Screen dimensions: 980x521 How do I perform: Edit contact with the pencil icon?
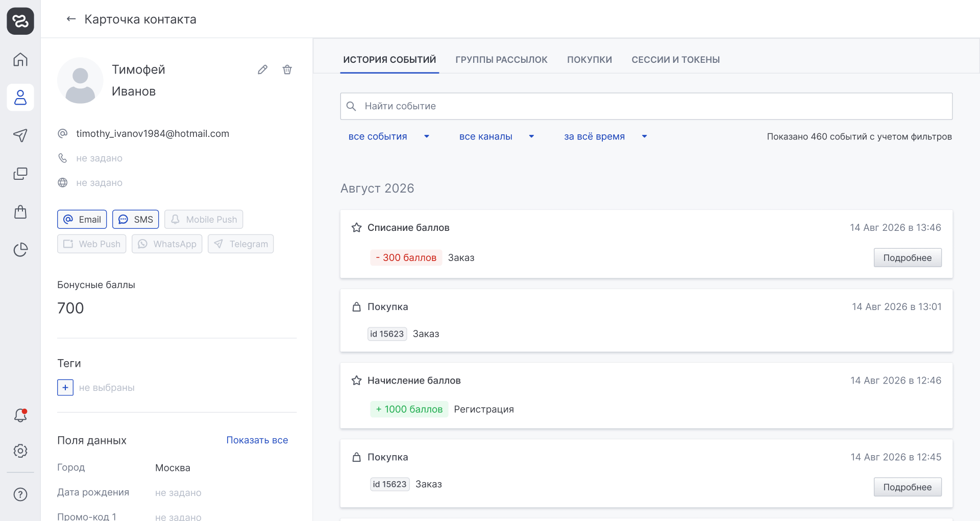coord(262,69)
